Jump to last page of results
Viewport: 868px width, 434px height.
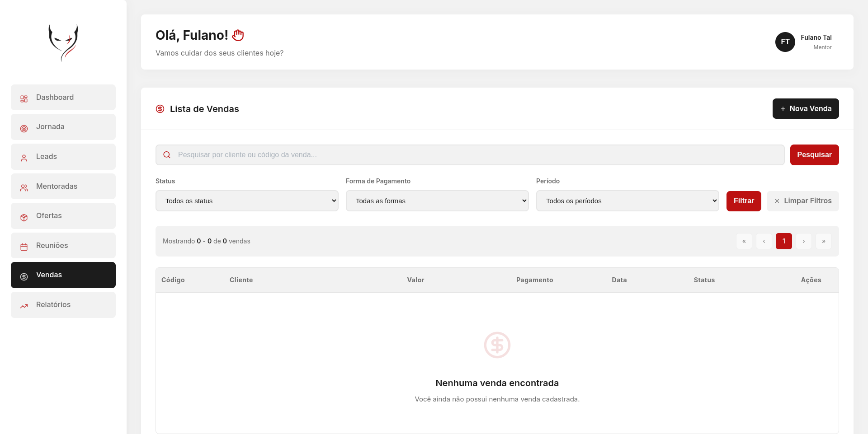824,241
